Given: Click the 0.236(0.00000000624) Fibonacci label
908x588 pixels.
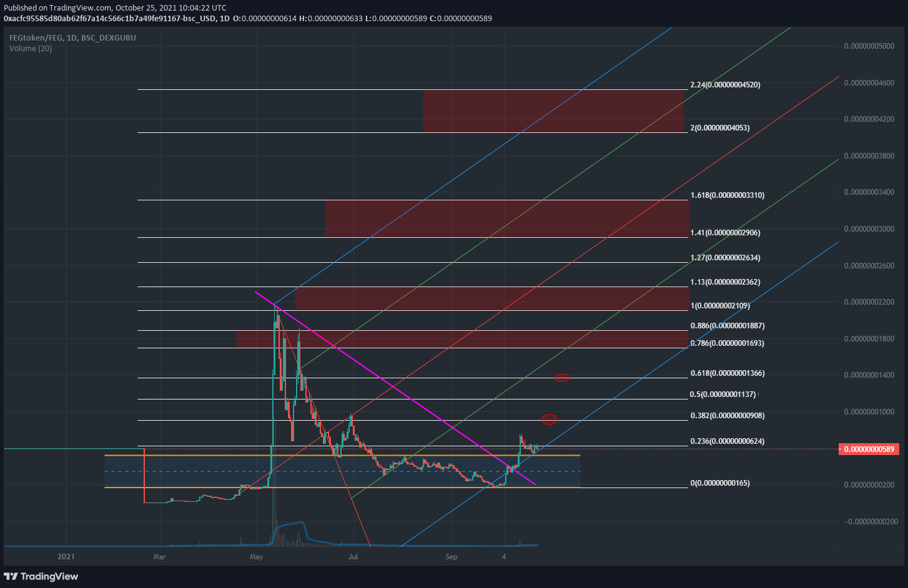Looking at the screenshot, I should pos(728,441).
